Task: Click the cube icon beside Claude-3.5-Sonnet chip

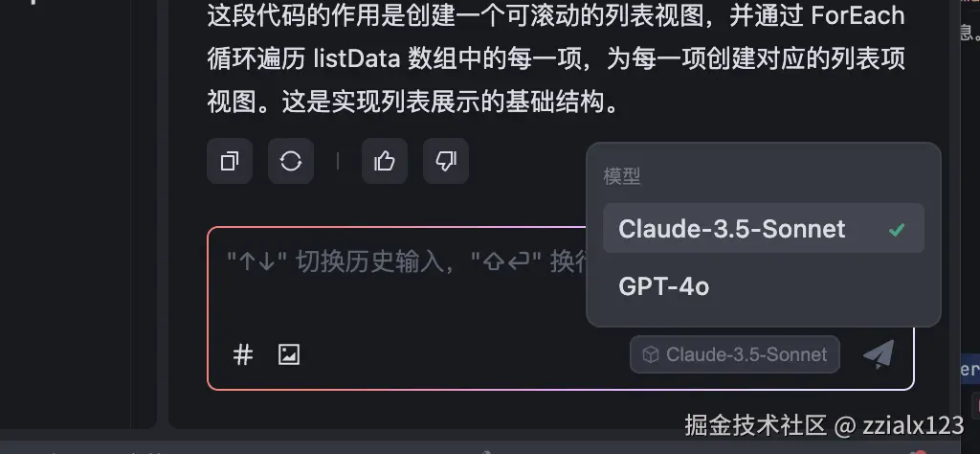Action: click(651, 354)
